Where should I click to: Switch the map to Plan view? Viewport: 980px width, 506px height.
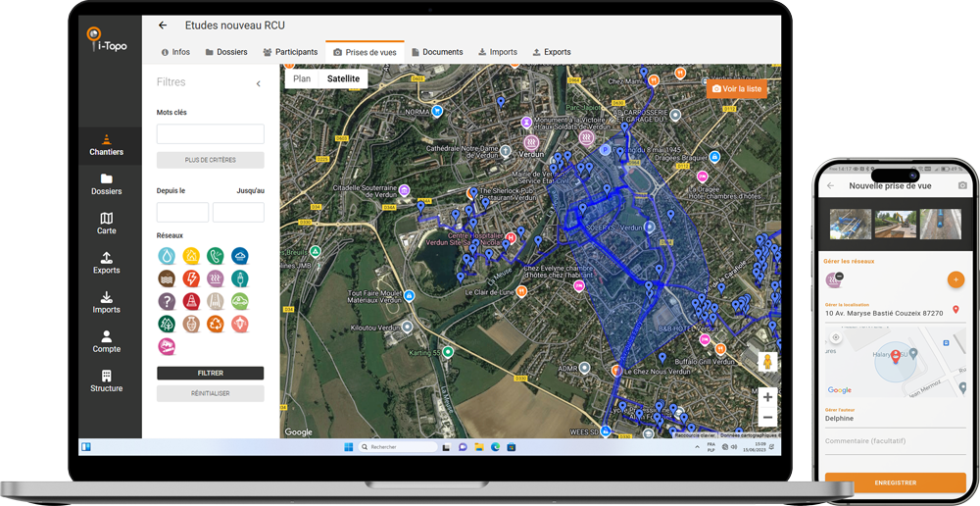point(302,78)
